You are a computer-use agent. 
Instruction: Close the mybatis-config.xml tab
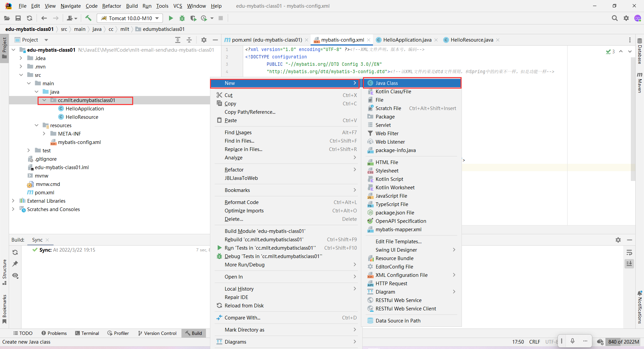point(369,40)
